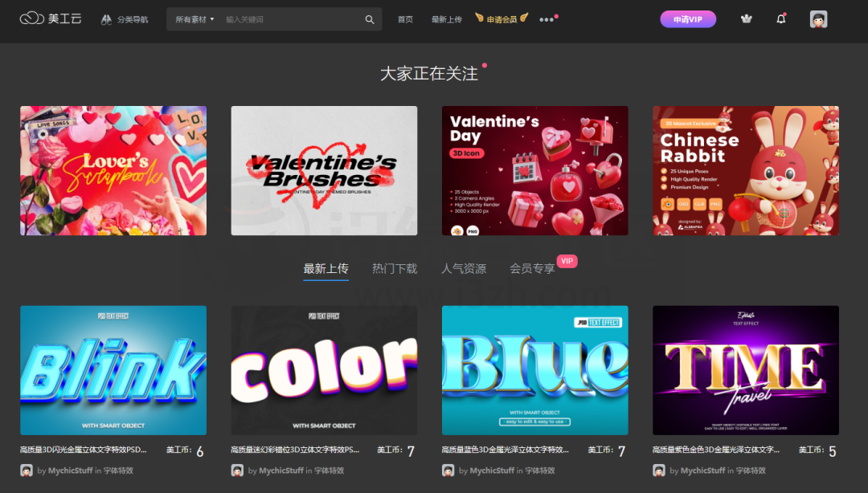Open the TIME Travel text effect thumbnail
This screenshot has height=493, width=868.
(x=746, y=370)
